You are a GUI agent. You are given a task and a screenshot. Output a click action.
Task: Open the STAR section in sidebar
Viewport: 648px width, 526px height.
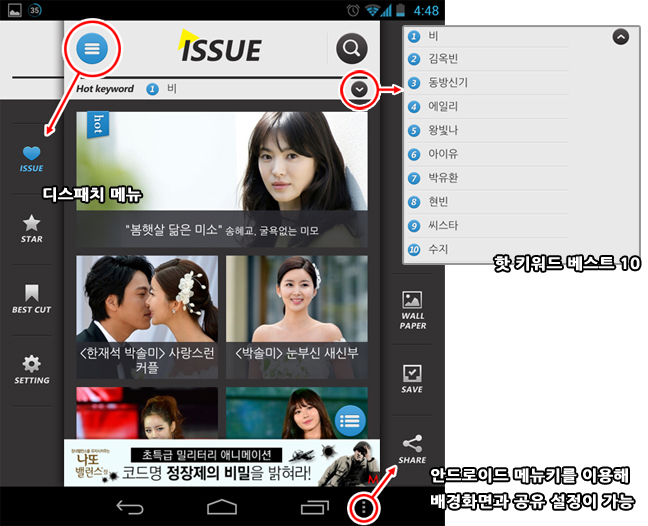point(32,228)
